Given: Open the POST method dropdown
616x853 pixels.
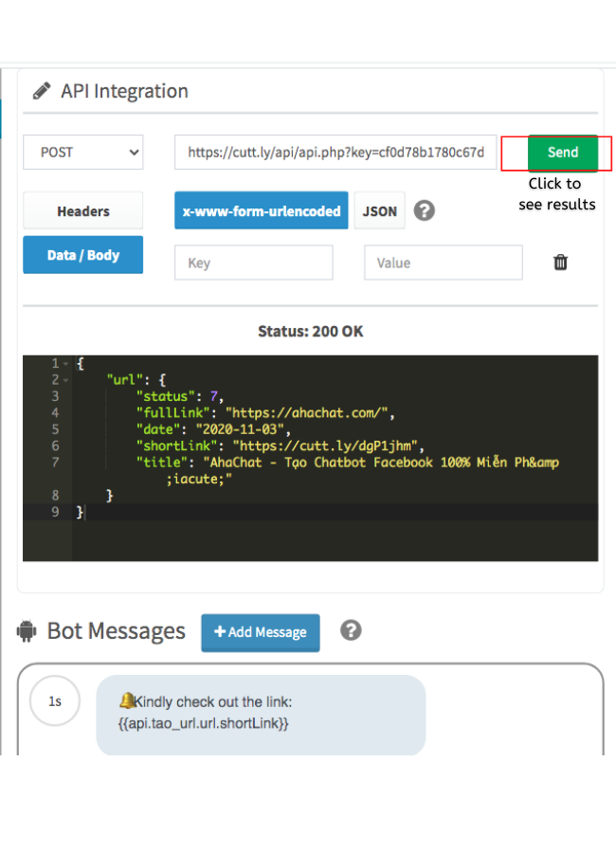Looking at the screenshot, I should [x=83, y=153].
